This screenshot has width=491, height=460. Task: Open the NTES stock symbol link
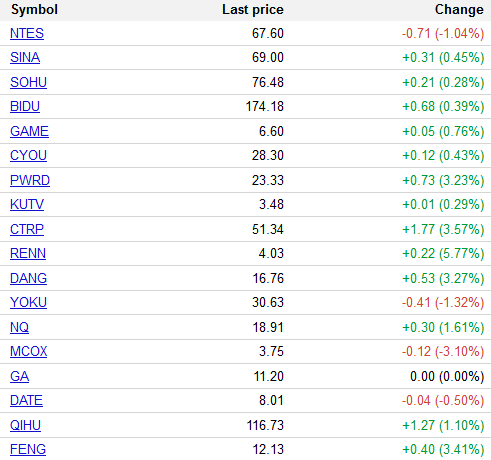tap(27, 33)
